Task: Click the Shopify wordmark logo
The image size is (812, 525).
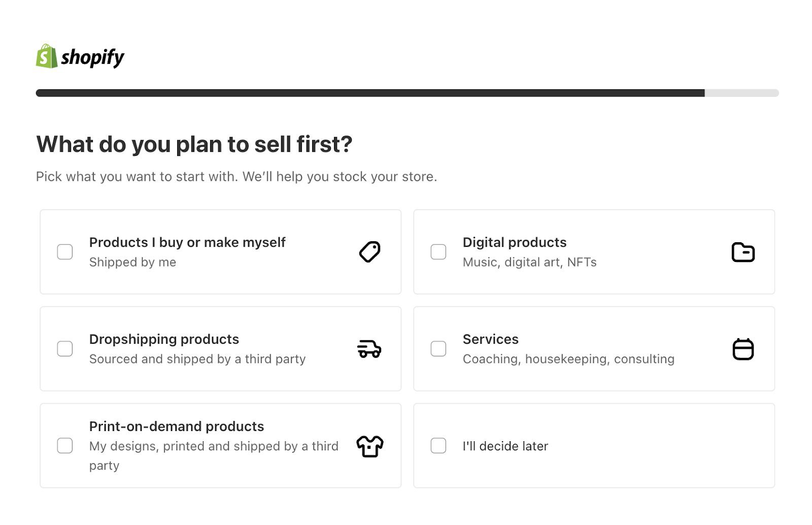Action: click(92, 57)
